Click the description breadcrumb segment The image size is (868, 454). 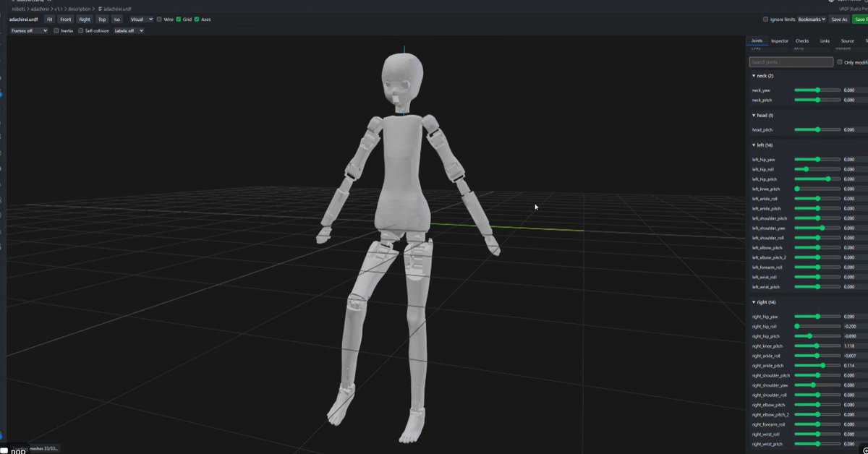click(x=80, y=9)
